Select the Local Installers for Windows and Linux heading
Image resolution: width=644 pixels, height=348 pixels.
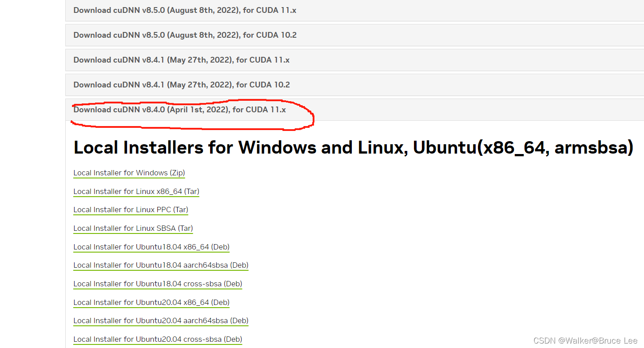(x=353, y=148)
